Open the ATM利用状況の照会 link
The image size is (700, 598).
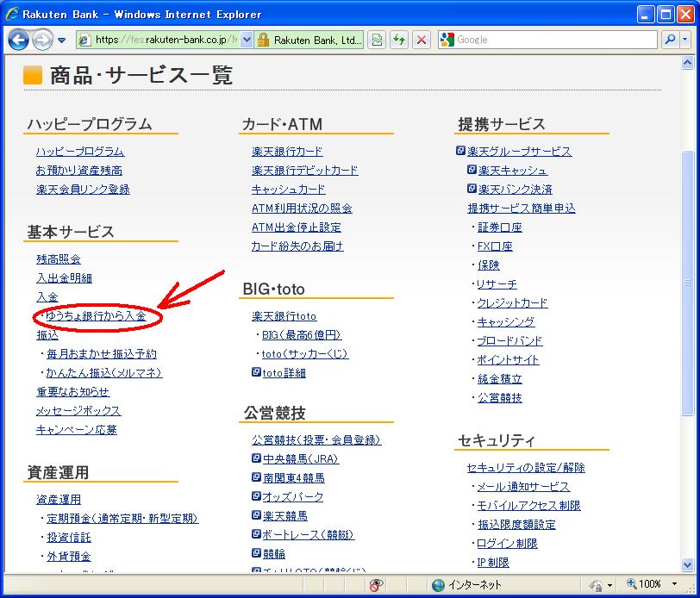(x=302, y=209)
